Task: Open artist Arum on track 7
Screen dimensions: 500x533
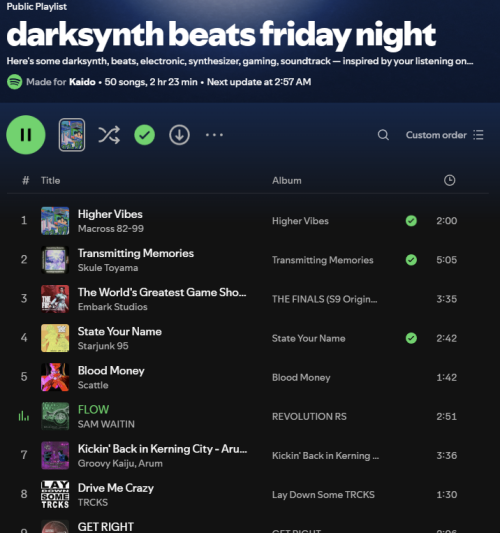Action: (150, 463)
